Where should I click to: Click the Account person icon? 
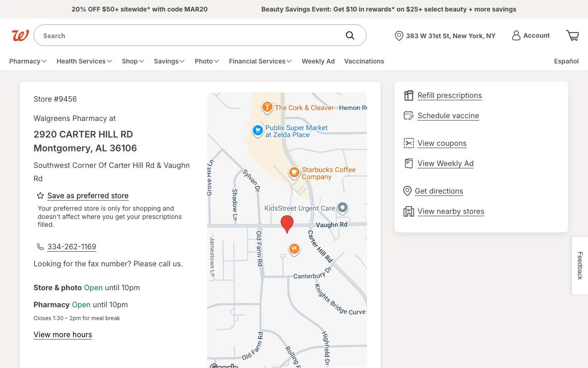(516, 35)
